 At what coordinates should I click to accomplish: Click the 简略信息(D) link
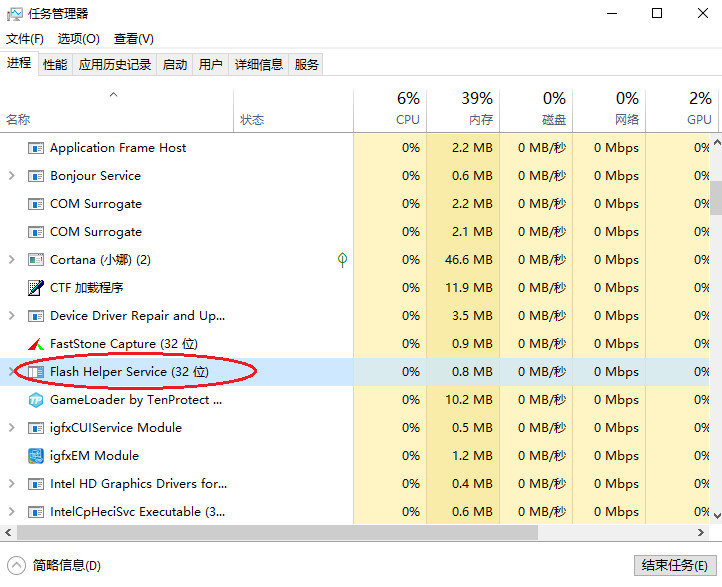[67, 565]
